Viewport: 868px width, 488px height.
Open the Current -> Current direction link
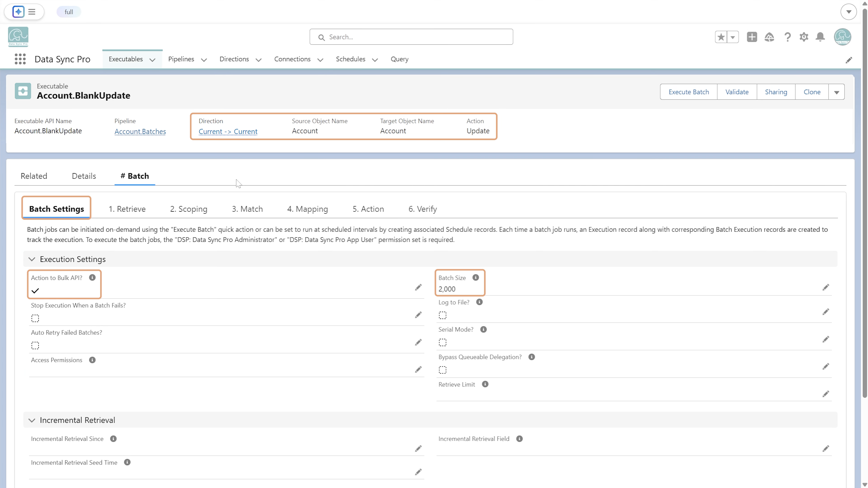tap(228, 132)
